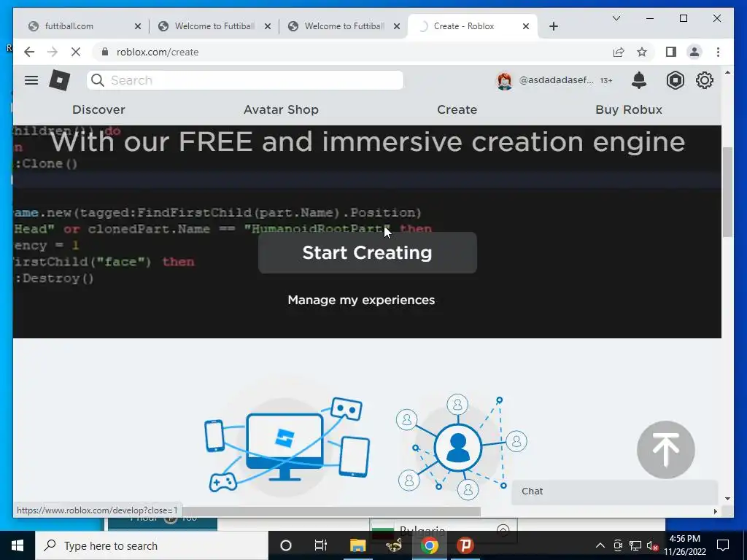Open the red P taskbar app
747x560 pixels.
tap(465, 545)
